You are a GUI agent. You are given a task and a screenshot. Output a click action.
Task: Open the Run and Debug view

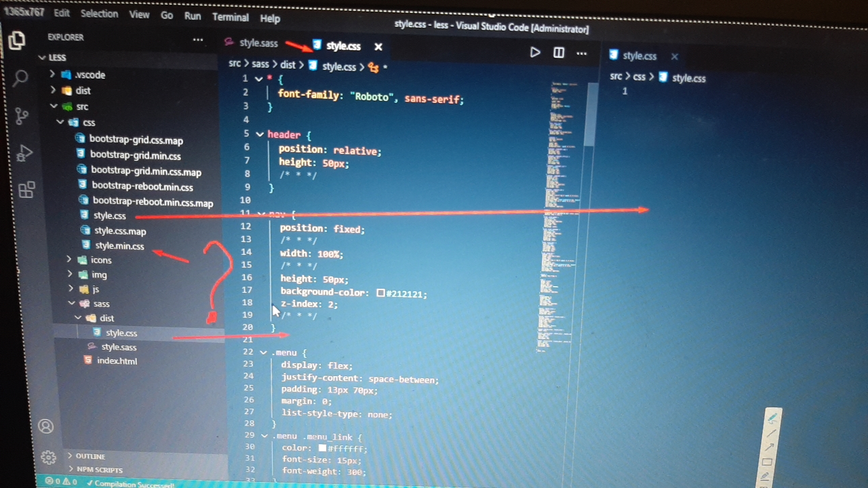click(24, 153)
